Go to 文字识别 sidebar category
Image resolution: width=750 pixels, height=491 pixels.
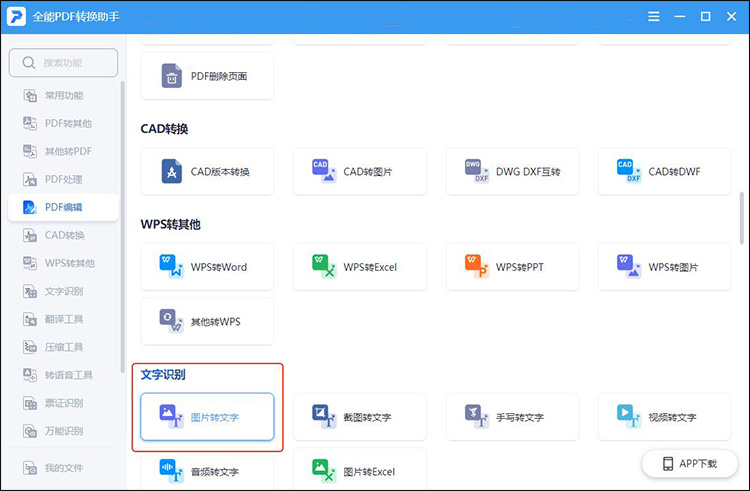tap(63, 292)
